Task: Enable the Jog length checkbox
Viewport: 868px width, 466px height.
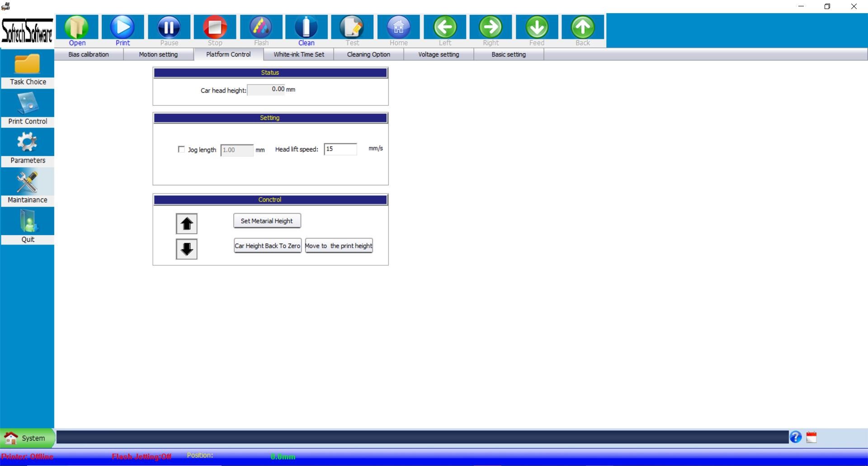Action: pyautogui.click(x=181, y=149)
